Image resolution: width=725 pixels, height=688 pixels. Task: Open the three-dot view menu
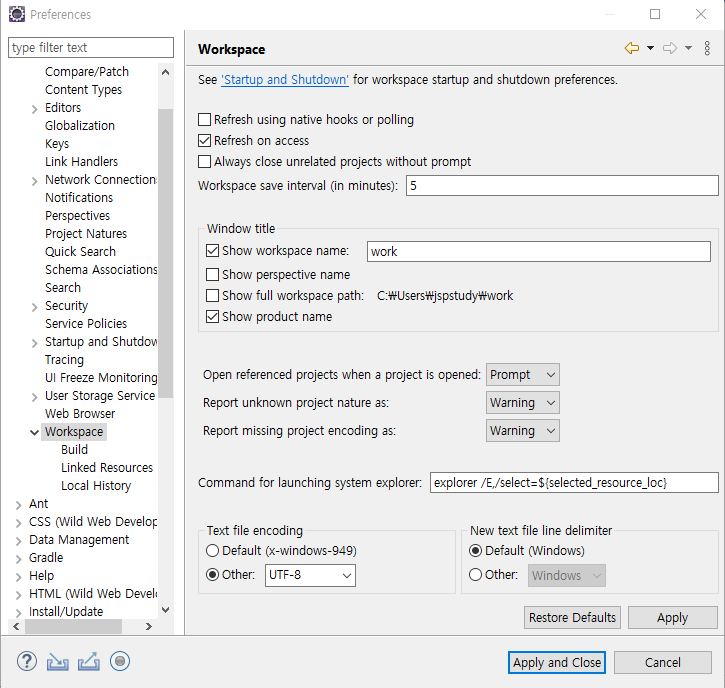click(707, 48)
